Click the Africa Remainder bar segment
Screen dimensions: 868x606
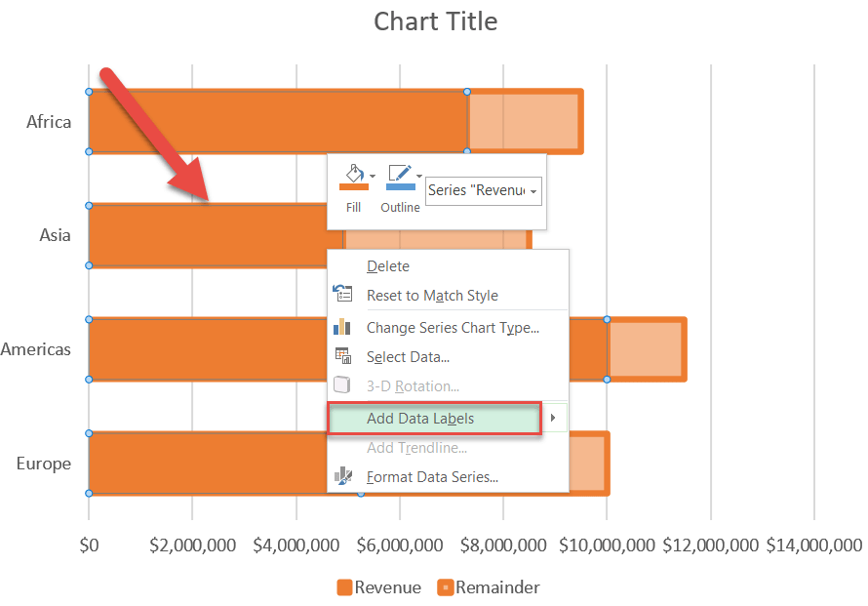point(525,121)
